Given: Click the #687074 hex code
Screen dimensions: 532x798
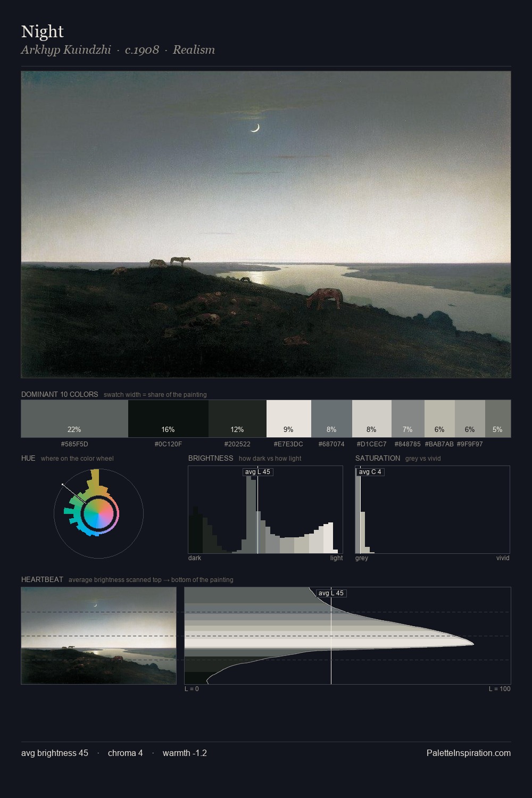Looking at the screenshot, I should tap(331, 444).
